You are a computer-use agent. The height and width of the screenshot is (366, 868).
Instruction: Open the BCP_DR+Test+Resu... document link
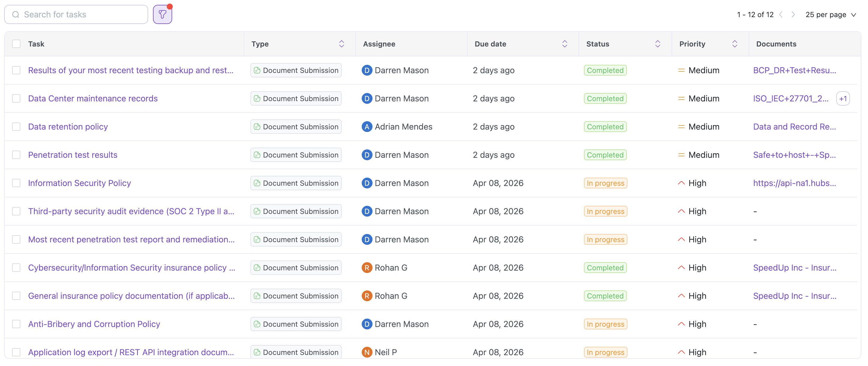point(794,70)
